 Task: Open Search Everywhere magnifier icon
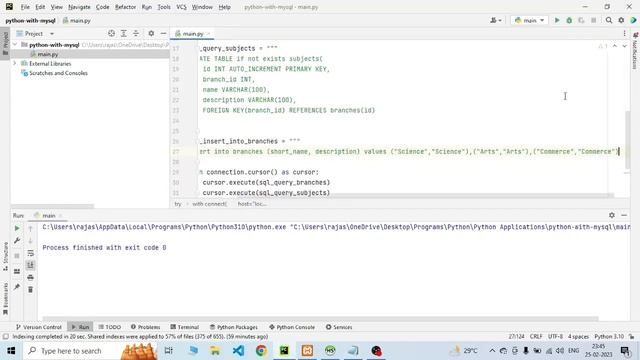(609, 20)
